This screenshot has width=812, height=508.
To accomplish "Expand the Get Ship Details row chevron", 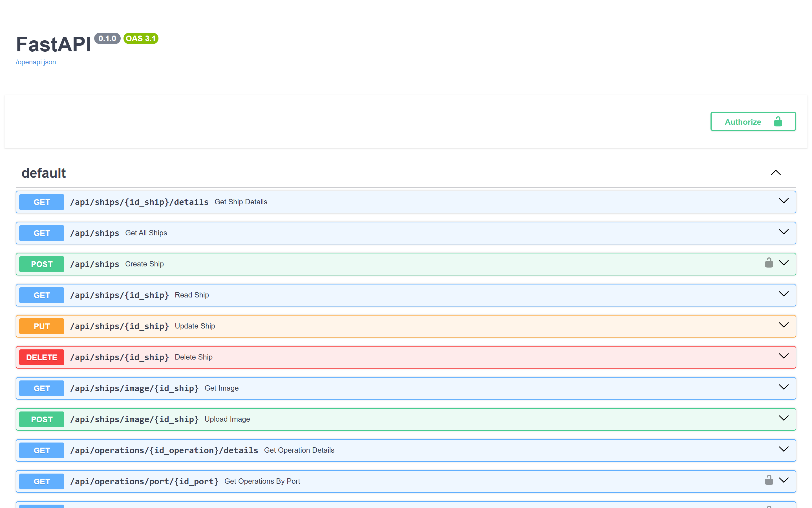I will [784, 201].
